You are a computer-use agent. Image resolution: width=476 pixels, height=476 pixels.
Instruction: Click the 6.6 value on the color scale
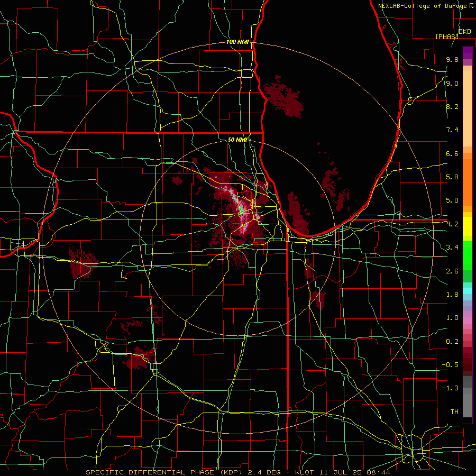pyautogui.click(x=452, y=153)
